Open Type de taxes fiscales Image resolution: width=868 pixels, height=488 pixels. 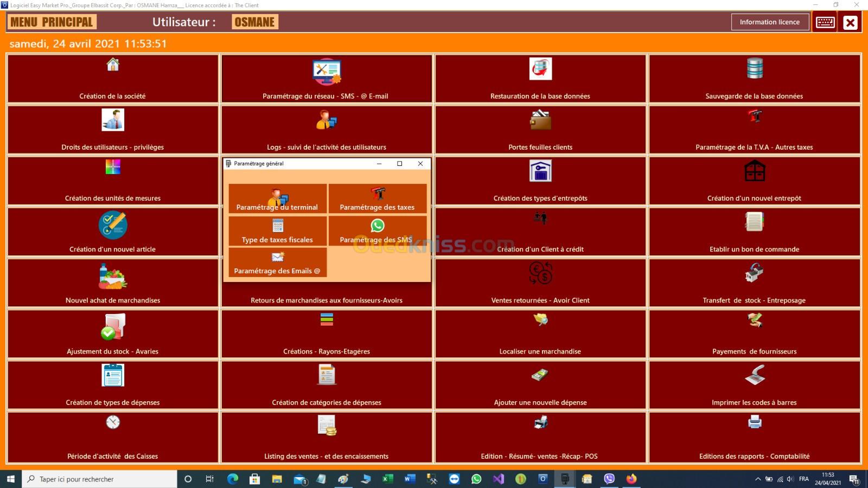(x=277, y=231)
